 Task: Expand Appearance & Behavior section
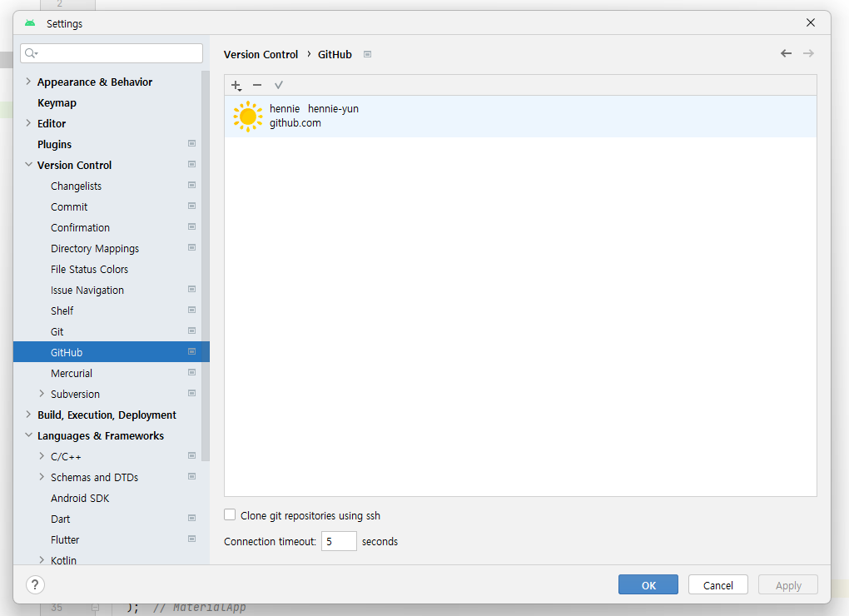28,82
